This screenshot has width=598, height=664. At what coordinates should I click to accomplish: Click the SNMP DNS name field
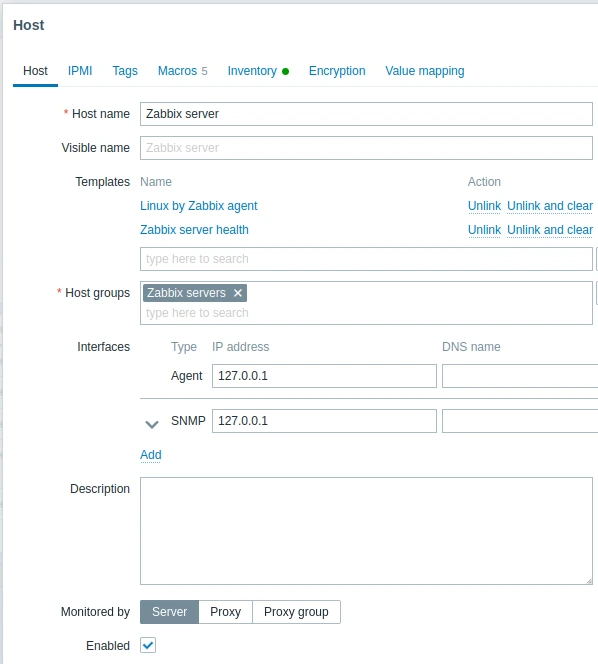click(x=520, y=421)
